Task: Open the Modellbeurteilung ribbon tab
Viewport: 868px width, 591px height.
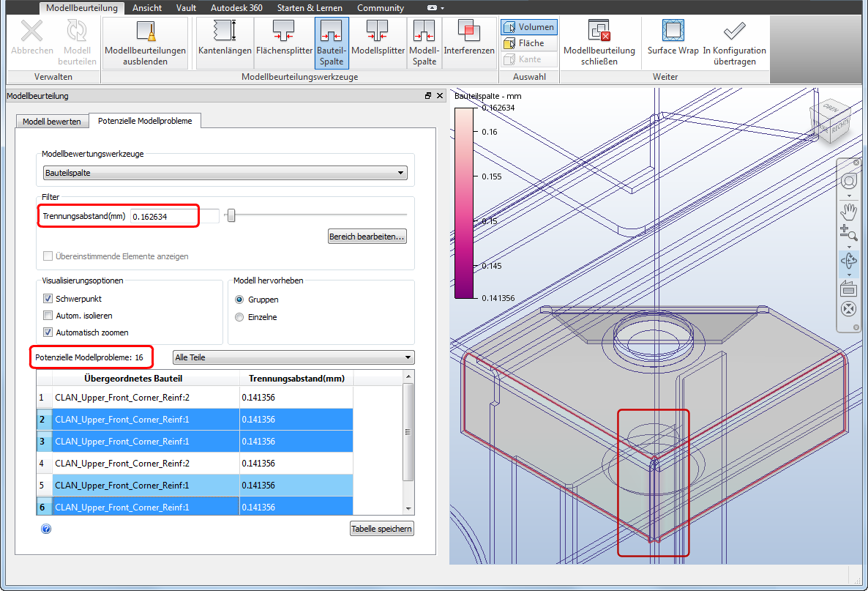Action: pyautogui.click(x=82, y=8)
